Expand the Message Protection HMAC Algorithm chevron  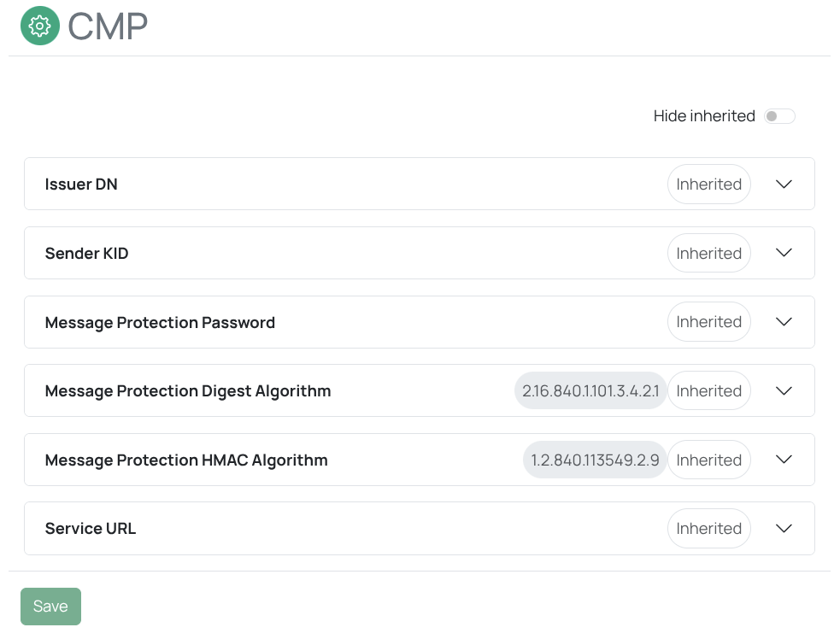click(x=784, y=460)
